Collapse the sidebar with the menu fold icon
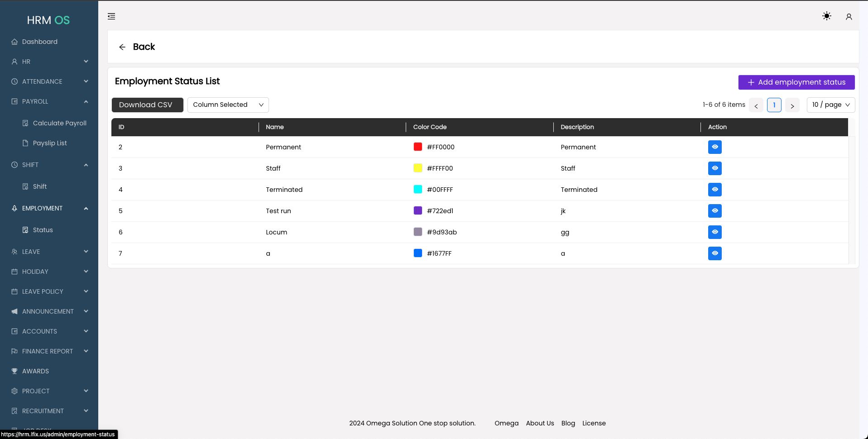868x439 pixels. point(111,16)
